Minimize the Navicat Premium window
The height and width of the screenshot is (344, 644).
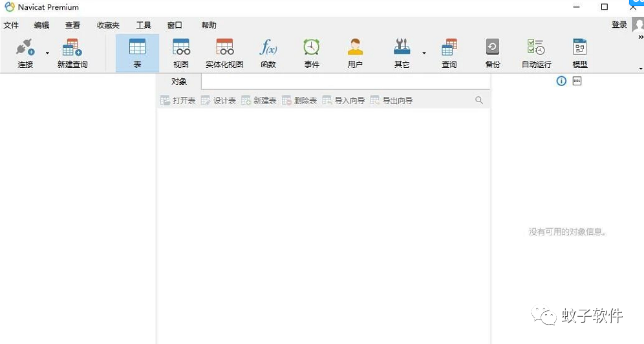577,7
